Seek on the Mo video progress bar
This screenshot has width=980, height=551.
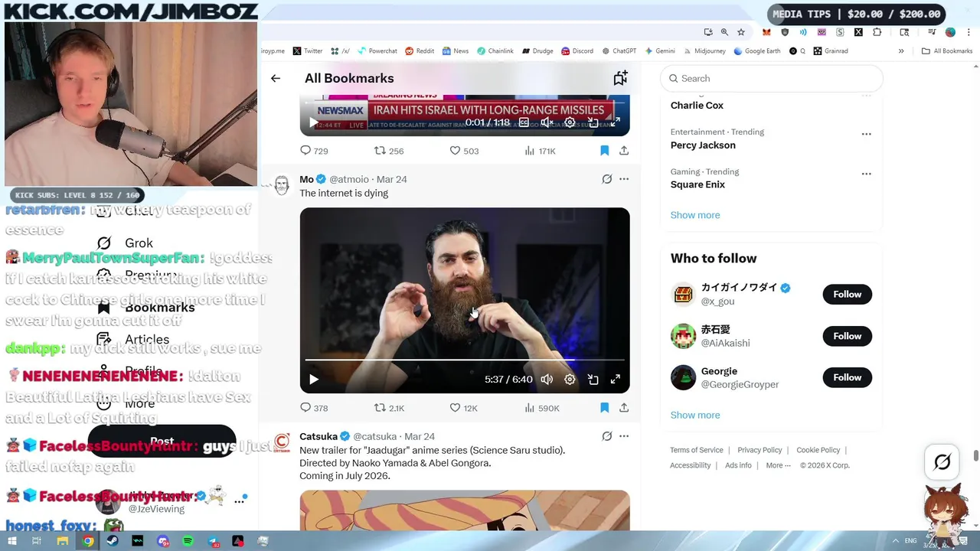pyautogui.click(x=465, y=359)
